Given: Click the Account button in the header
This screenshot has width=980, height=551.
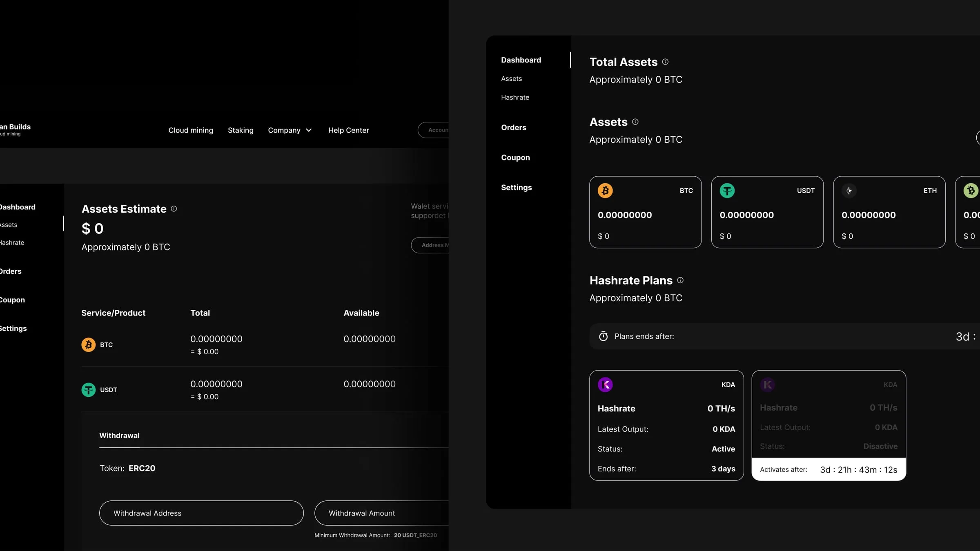Looking at the screenshot, I should [433, 130].
